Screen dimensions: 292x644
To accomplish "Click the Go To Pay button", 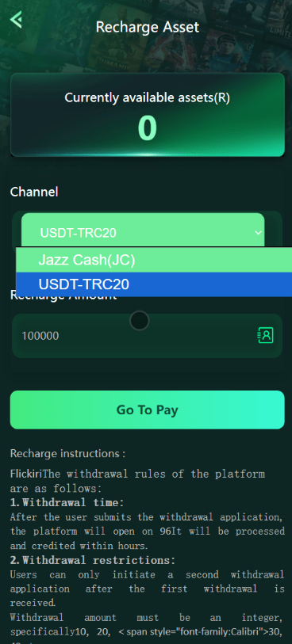I will pyautogui.click(x=148, y=410).
